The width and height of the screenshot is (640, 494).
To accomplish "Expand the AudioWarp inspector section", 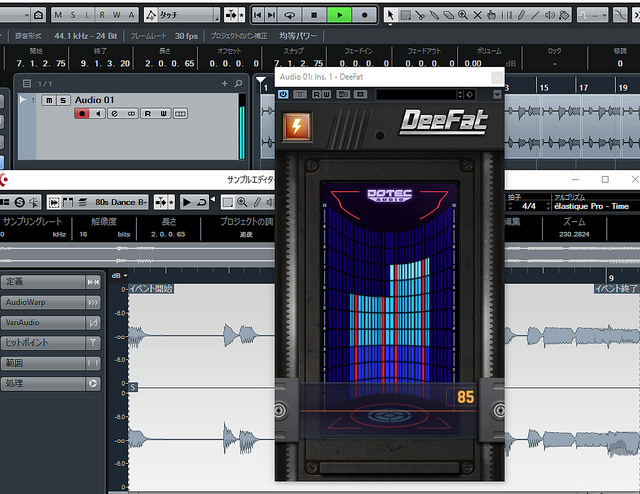I will click(x=51, y=303).
